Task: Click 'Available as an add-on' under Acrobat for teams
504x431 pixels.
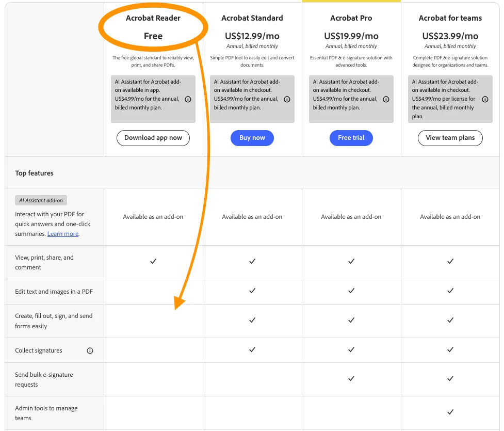Action: tap(450, 217)
